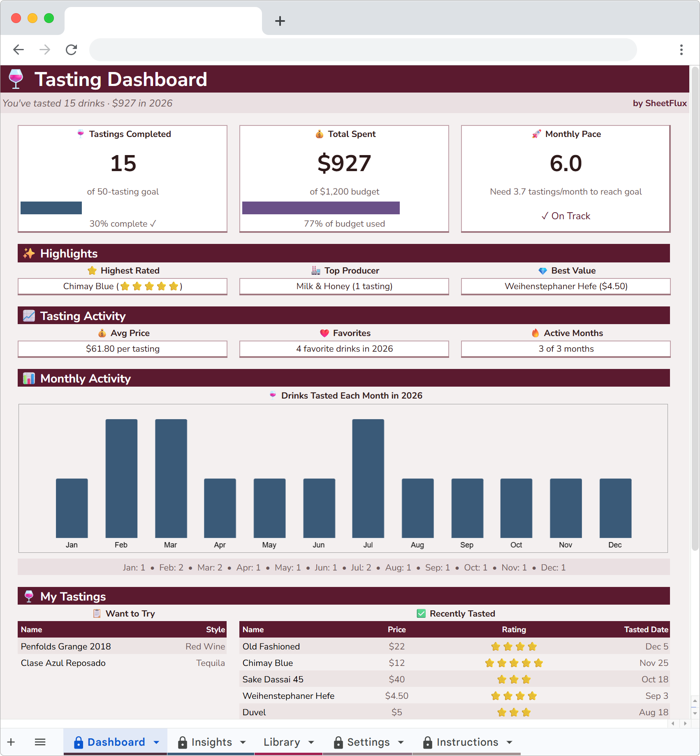700x756 pixels.
Task: Click the money bag icon above Total Spent
Action: 319,134
